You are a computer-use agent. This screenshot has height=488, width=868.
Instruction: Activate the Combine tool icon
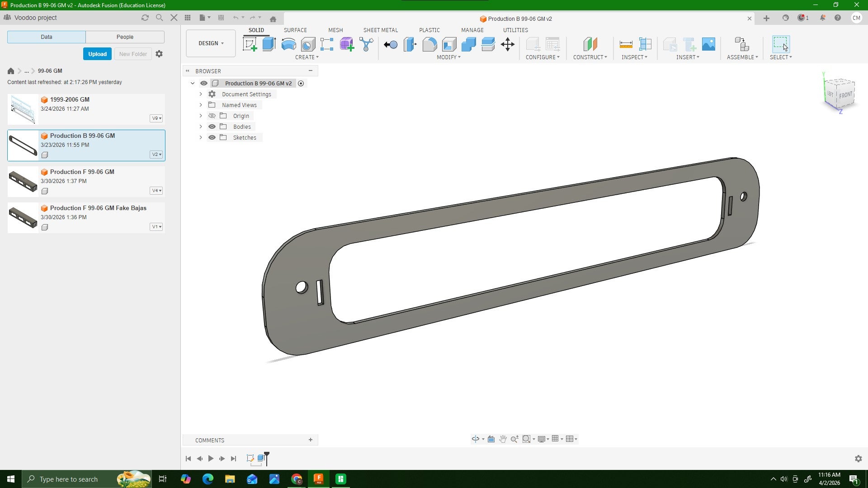tap(469, 44)
